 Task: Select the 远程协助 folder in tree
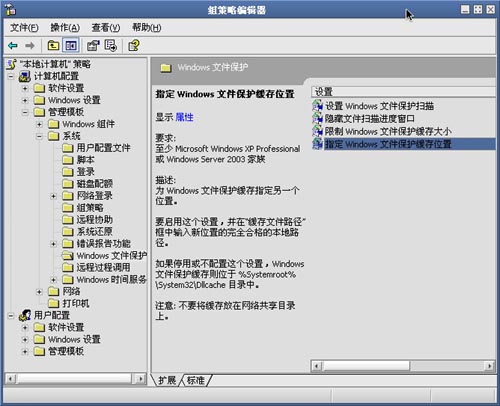(95, 220)
